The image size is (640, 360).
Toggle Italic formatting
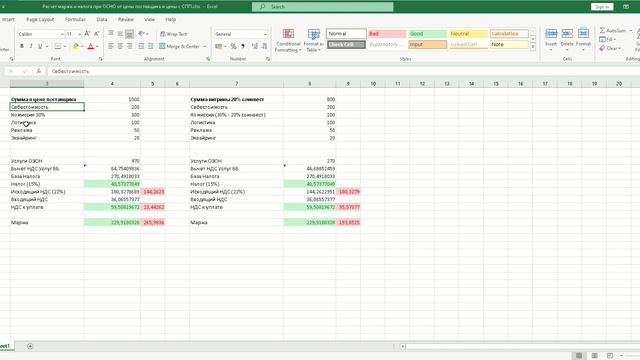coord(31,46)
